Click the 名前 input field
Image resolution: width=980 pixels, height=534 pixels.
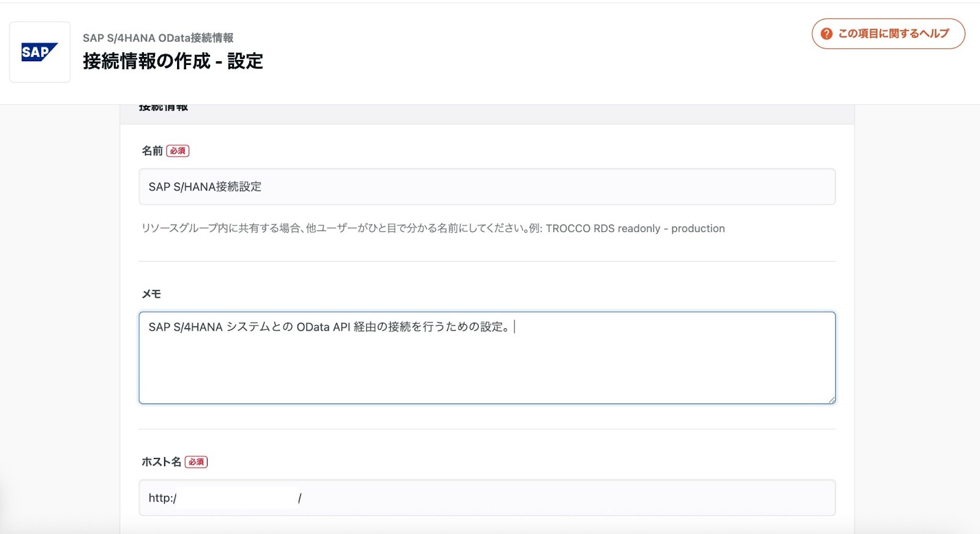tap(487, 187)
